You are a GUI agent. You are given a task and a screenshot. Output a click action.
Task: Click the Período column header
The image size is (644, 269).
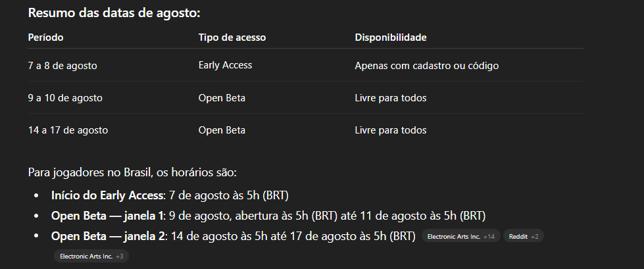click(45, 37)
